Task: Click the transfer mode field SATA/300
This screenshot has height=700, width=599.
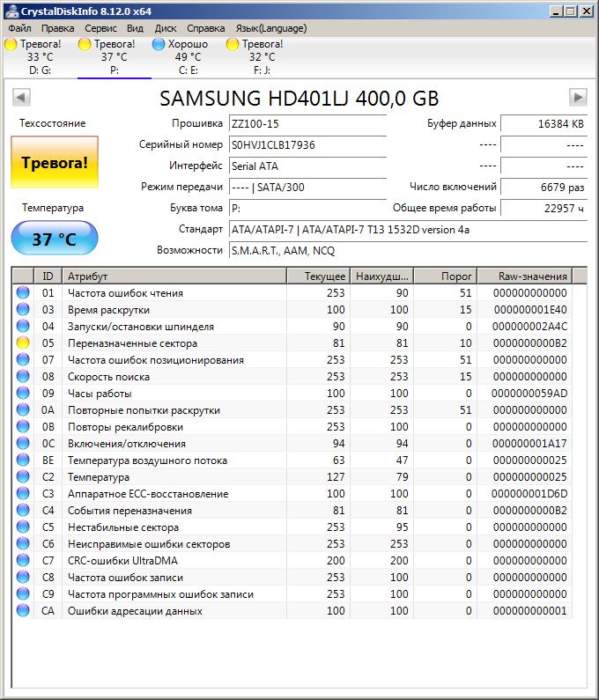Action: (x=307, y=187)
